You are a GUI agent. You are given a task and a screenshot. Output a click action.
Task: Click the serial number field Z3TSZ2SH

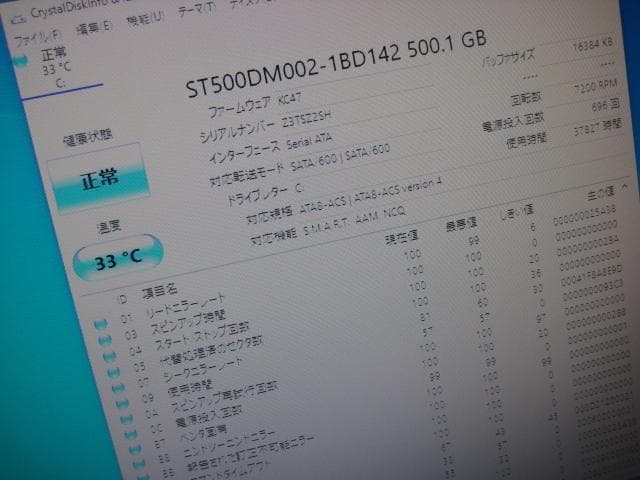306,119
